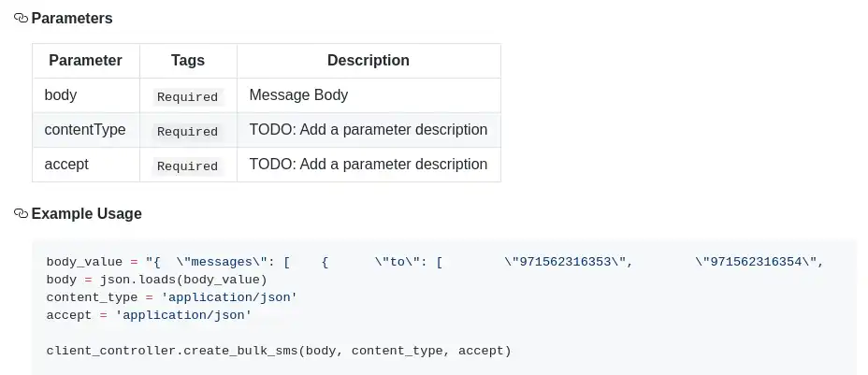This screenshot has height=375, width=868.
Task: Click the TODO description in accept row
Action: click(368, 165)
